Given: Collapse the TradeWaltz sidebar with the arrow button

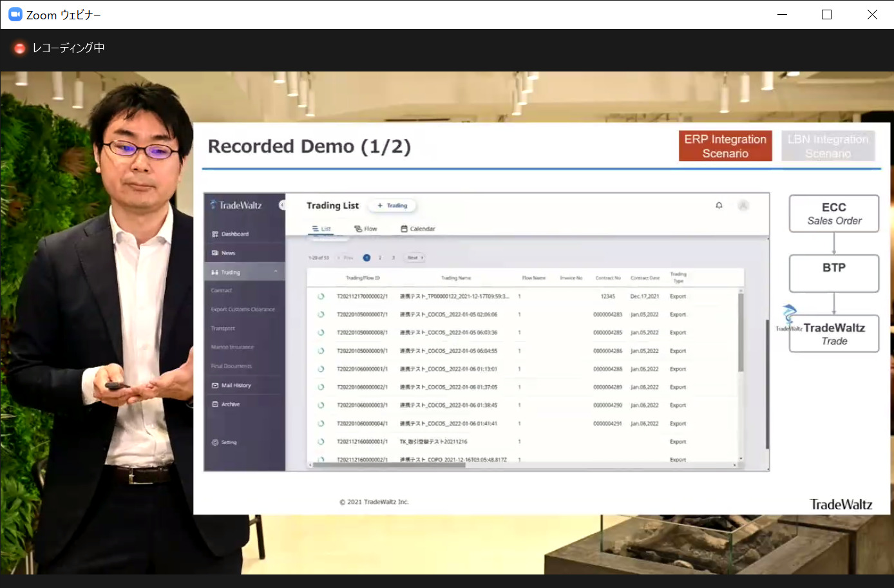Looking at the screenshot, I should [x=282, y=205].
